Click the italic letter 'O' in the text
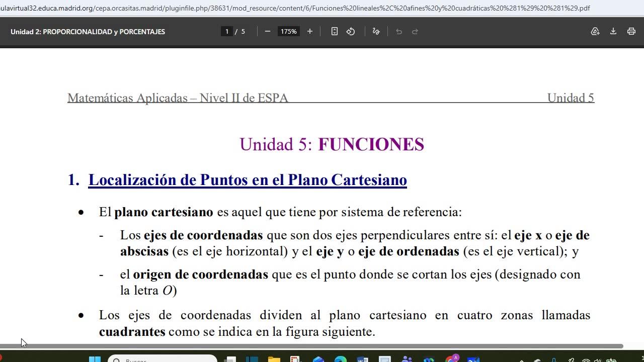The width and height of the screenshot is (644, 362). click(x=168, y=291)
